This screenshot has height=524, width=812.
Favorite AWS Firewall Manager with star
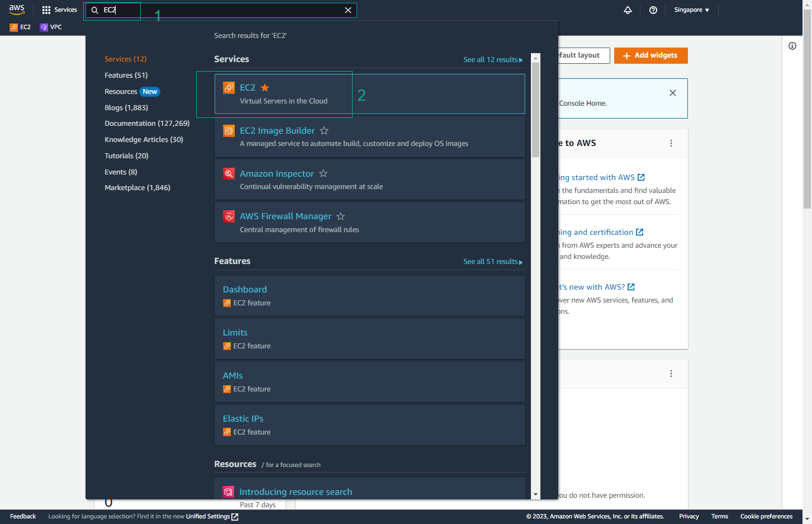coord(340,216)
